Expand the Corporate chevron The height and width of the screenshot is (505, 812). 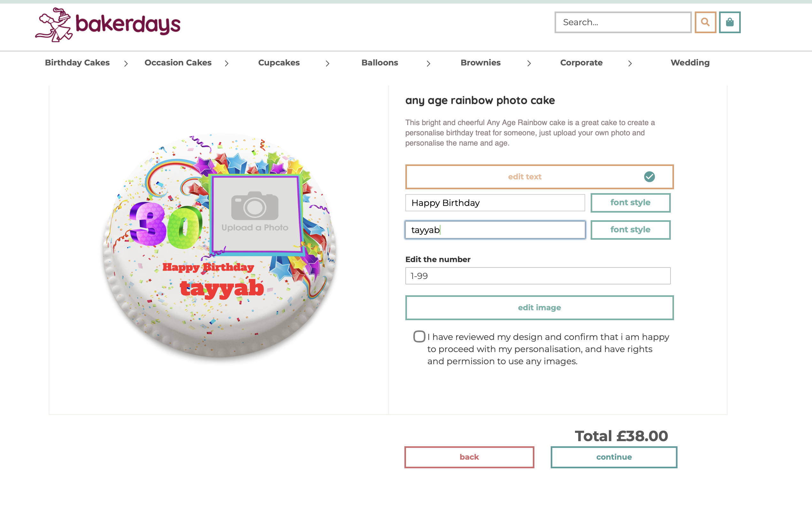[x=630, y=63]
